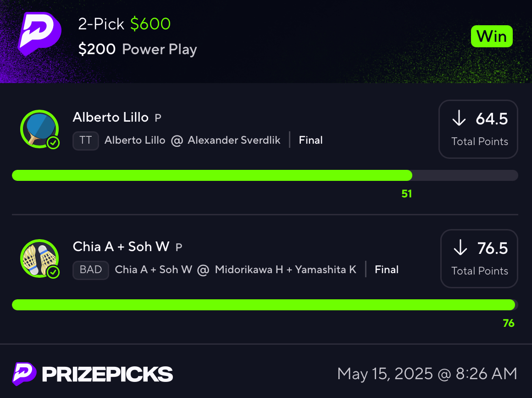This screenshot has width=532, height=398.
Task: Select the TT sport tag
Action: [x=85, y=140]
